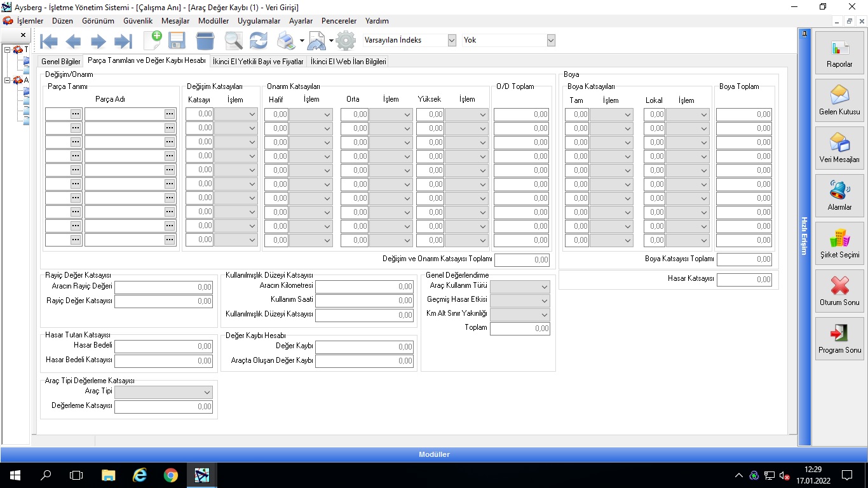Click the new record icon
This screenshot has height=488, width=868.
(153, 41)
